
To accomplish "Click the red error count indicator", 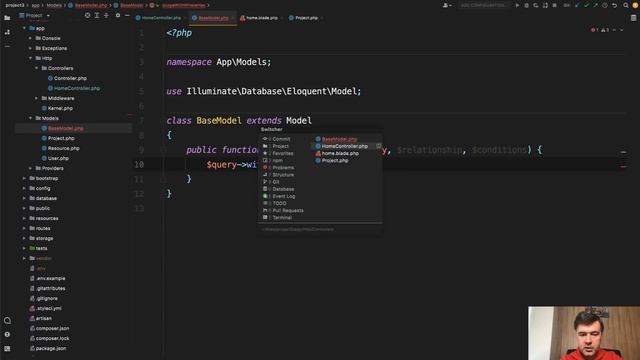I will pyautogui.click(x=594, y=30).
